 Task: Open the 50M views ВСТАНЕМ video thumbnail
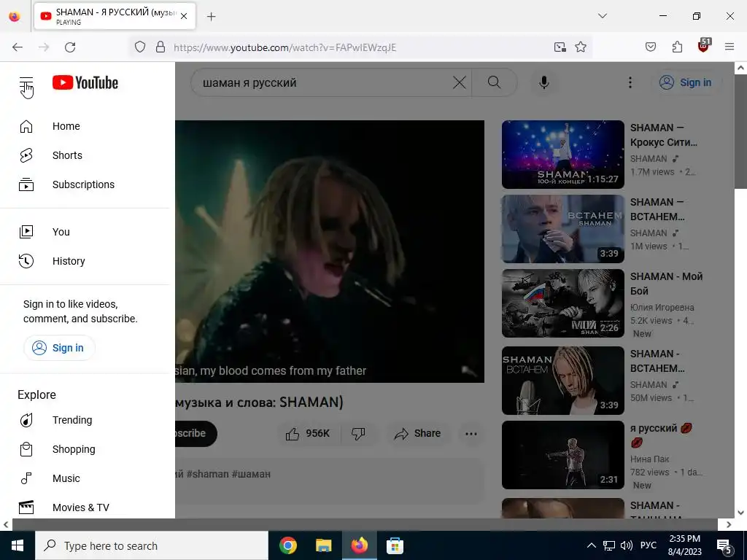pyautogui.click(x=562, y=381)
